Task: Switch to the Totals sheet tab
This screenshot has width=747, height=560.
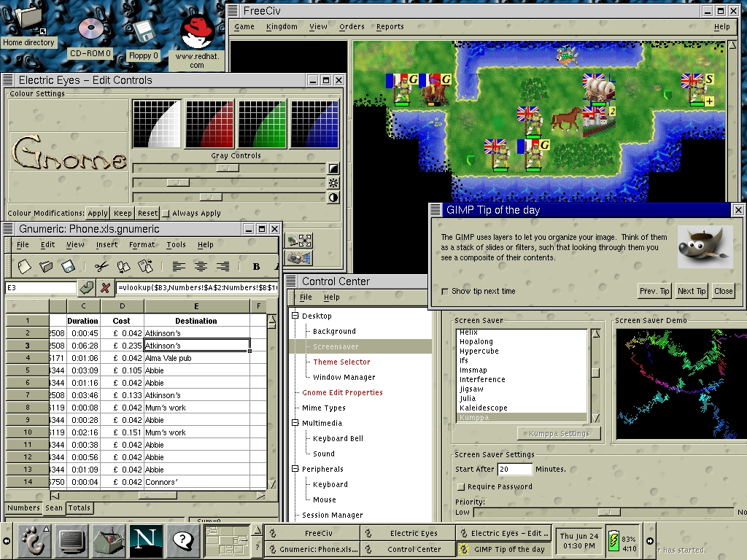Action: 79,508
